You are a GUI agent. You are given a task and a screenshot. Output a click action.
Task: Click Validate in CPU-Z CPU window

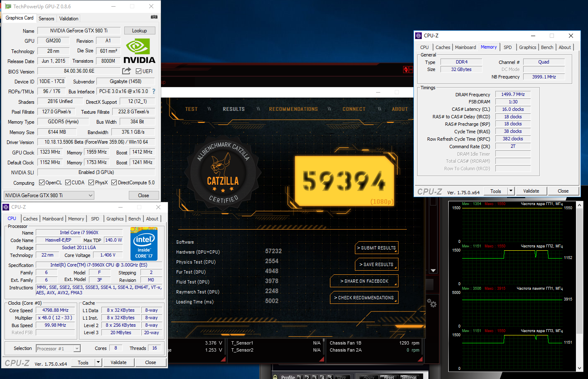[x=118, y=362]
